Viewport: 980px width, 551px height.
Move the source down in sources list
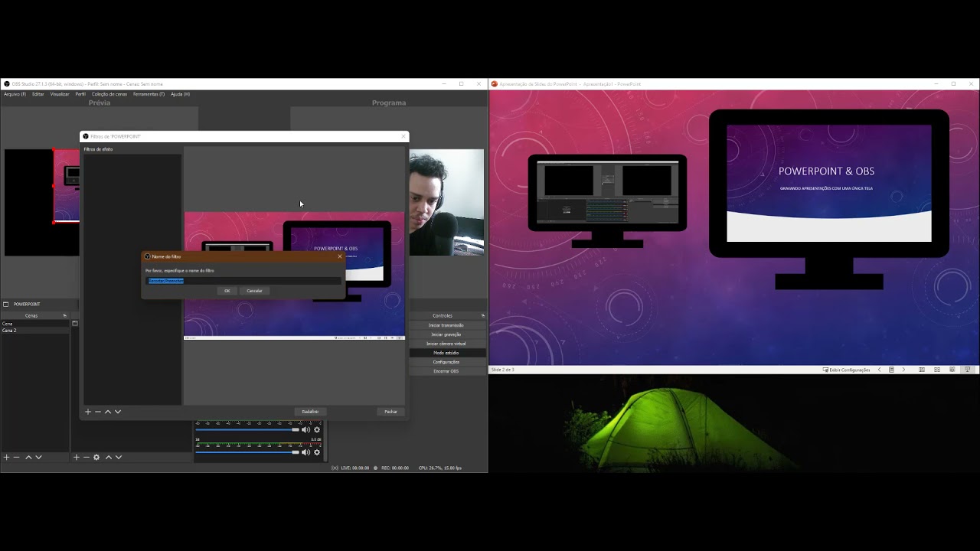click(118, 457)
